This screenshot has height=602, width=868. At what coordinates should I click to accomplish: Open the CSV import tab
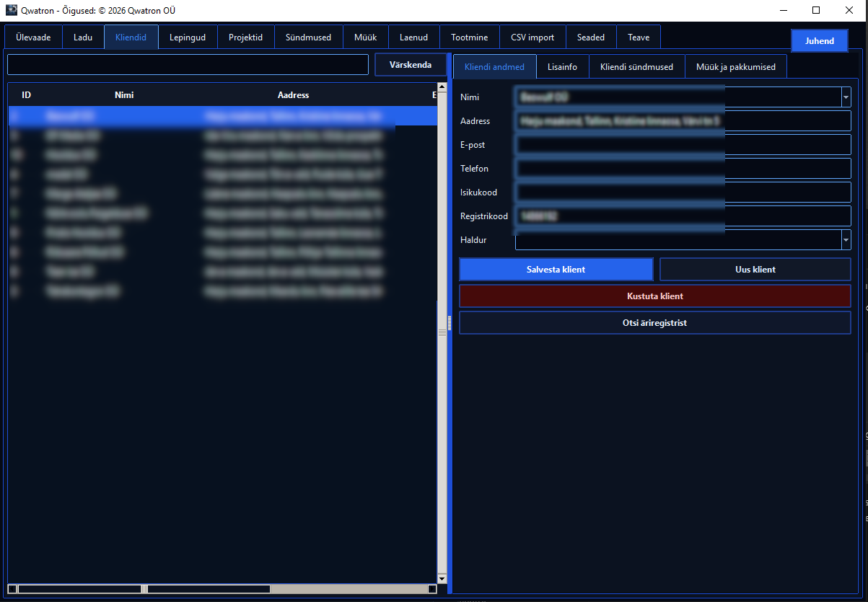tap(532, 37)
